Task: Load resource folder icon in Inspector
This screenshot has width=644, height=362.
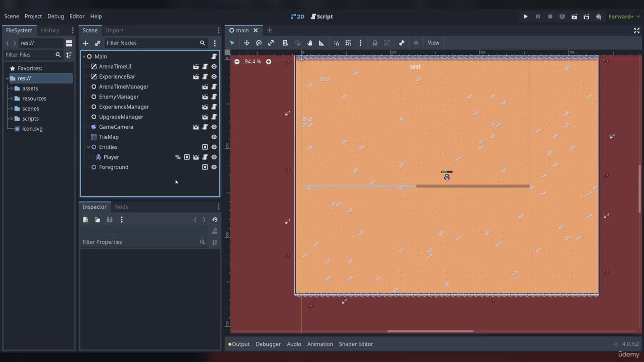Action: 98,220
